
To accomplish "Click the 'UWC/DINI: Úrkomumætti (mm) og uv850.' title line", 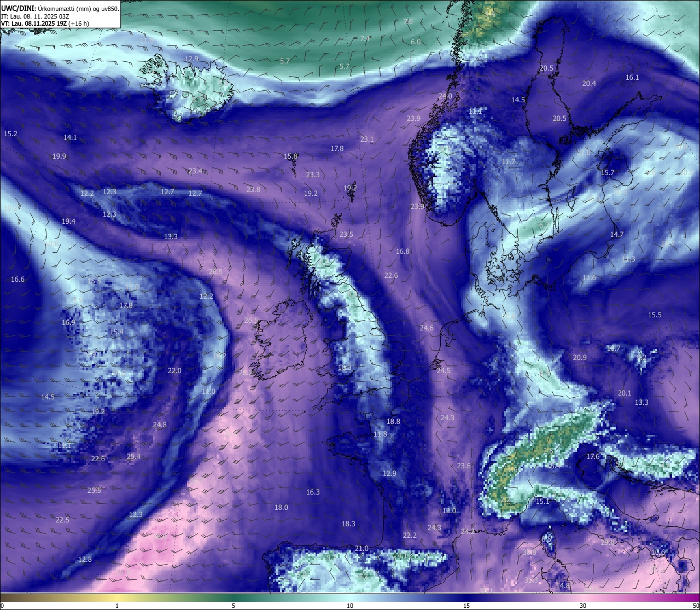I will click(x=60, y=8).
